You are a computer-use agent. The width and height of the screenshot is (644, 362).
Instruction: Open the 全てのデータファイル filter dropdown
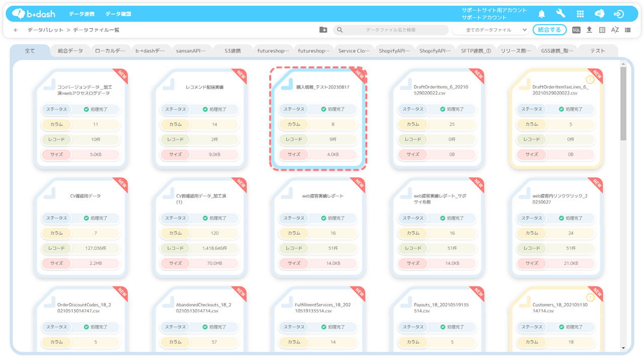tap(491, 30)
